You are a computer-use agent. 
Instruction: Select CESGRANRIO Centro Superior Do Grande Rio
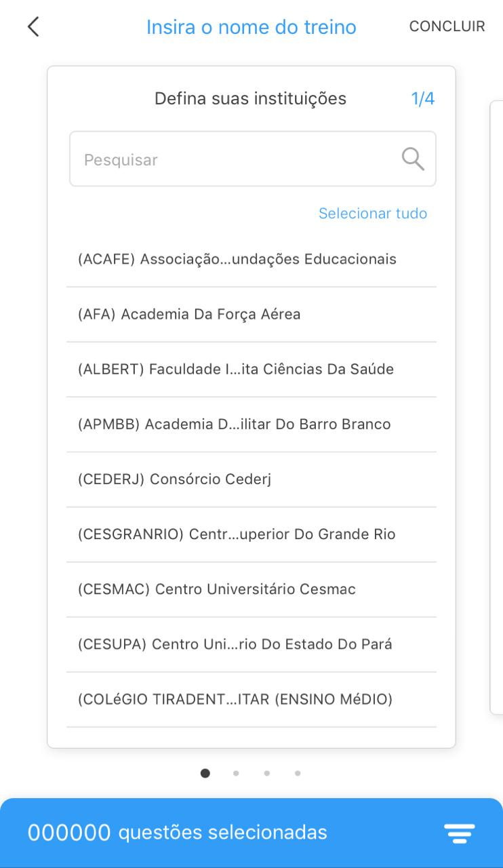237,534
